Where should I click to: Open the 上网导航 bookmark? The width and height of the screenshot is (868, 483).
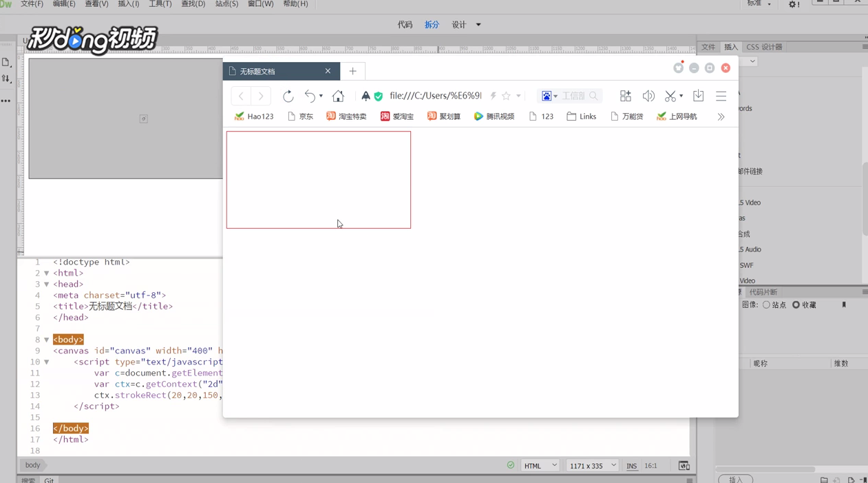pyautogui.click(x=677, y=116)
